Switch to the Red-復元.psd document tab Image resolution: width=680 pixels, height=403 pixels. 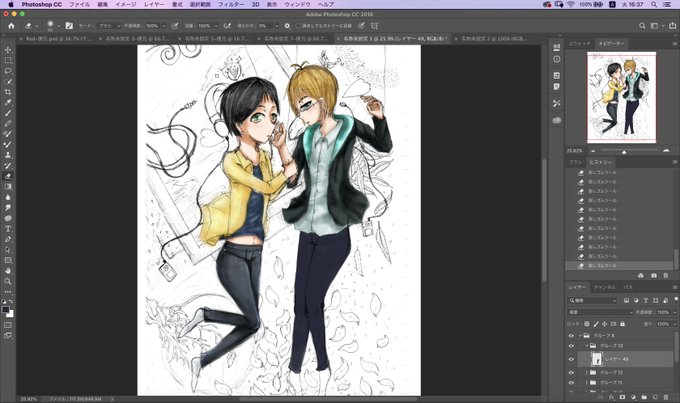(x=58, y=39)
